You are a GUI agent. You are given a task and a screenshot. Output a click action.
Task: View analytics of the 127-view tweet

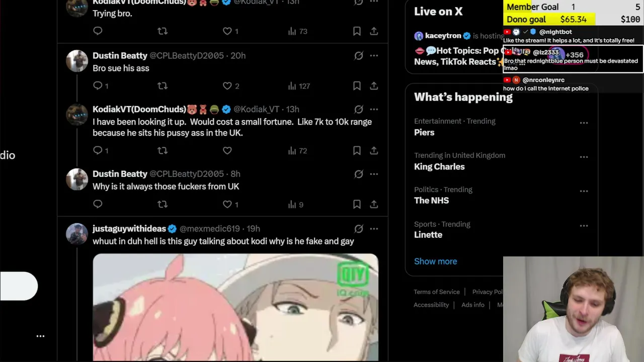299,86
